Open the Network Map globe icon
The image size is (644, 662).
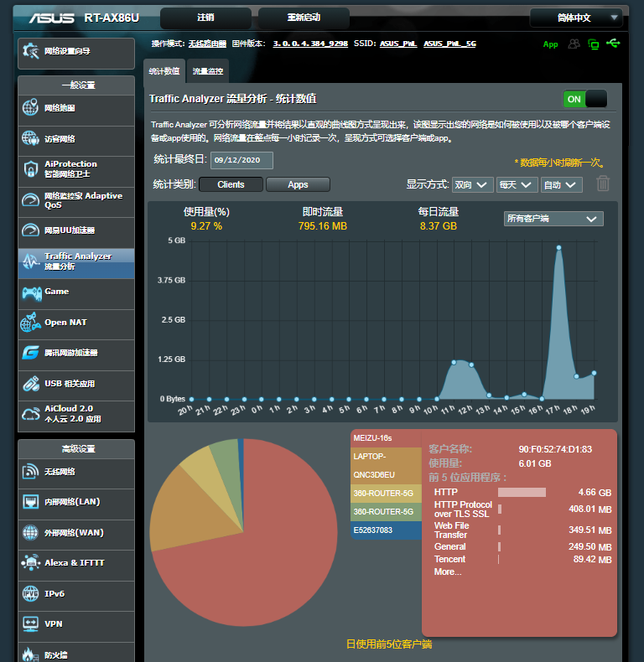(30, 107)
